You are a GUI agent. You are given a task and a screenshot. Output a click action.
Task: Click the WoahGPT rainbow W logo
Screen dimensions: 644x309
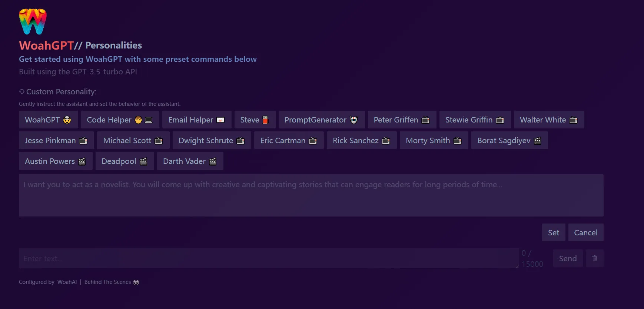33,21
